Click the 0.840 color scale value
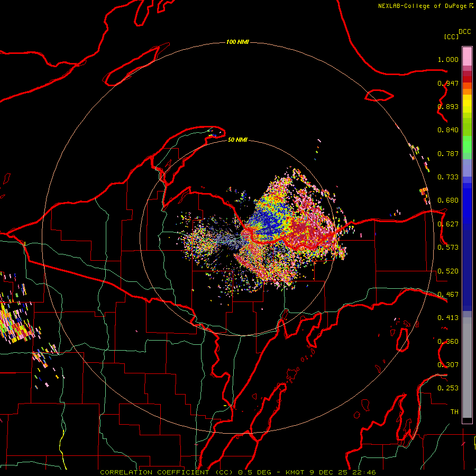476x476 pixels. [448, 130]
